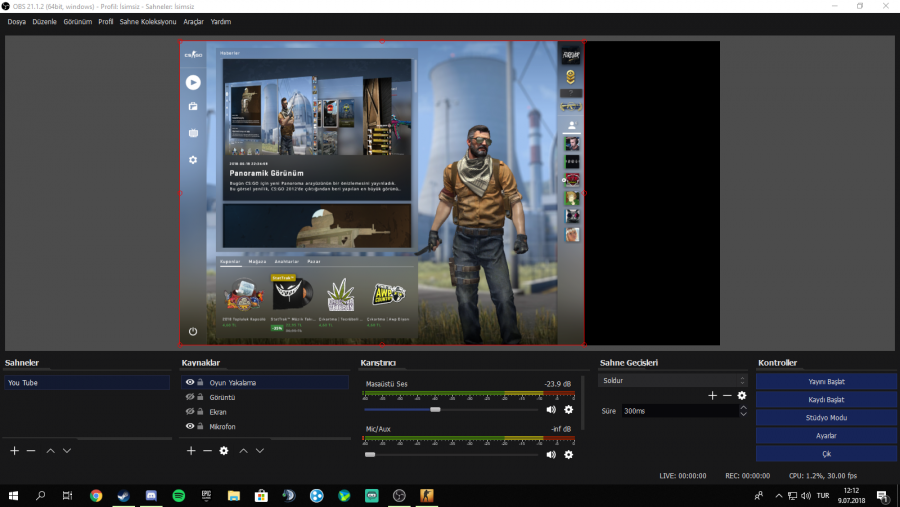Viewport: 900px width, 507px height.
Task: Remove the selected source with the minus icon under Kaynaklar
Action: click(207, 451)
